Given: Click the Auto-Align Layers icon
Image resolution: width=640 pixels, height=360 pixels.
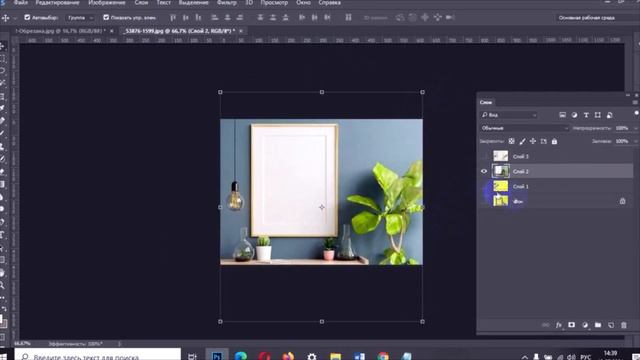Looking at the screenshot, I should [x=348, y=18].
